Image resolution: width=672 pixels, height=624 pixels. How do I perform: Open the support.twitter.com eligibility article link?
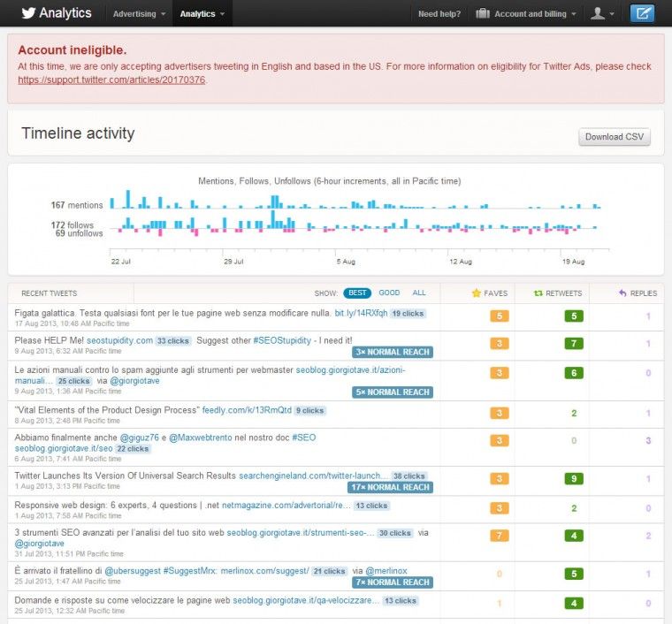point(111,80)
